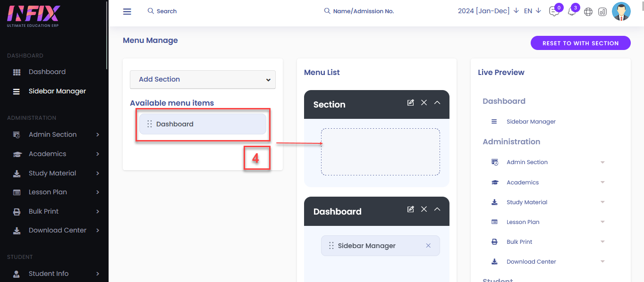Click the Lesson Plan icon in sidebar
644x282 pixels.
coord(17,192)
